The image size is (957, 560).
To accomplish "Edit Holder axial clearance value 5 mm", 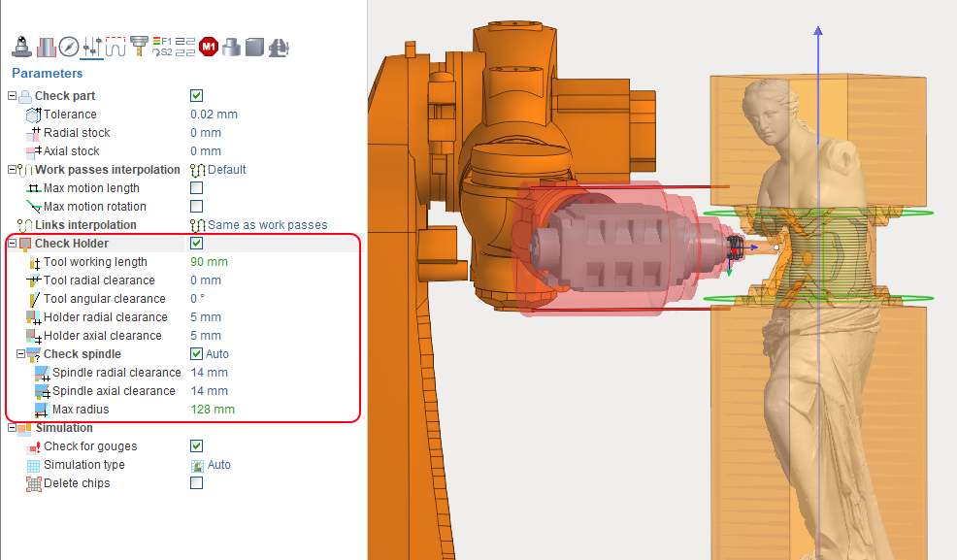I will tap(206, 336).
